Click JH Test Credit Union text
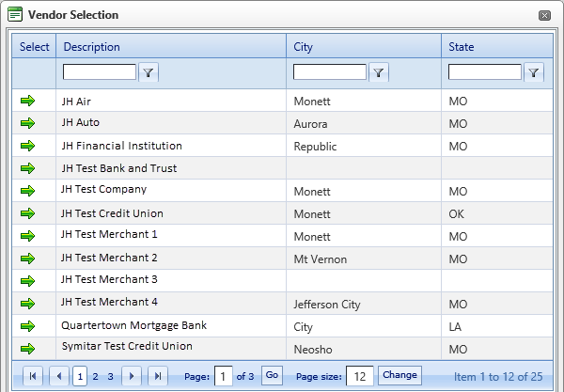This screenshot has width=564, height=392. click(x=112, y=213)
